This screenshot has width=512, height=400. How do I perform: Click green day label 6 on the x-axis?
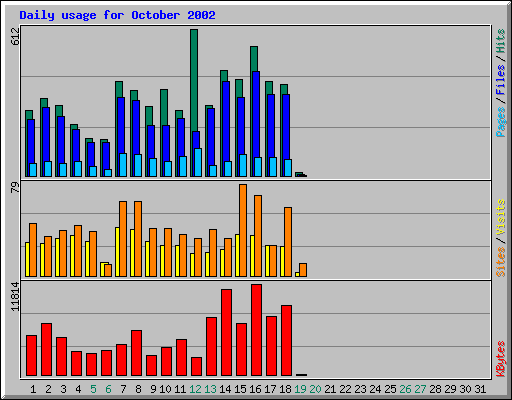pos(108,389)
